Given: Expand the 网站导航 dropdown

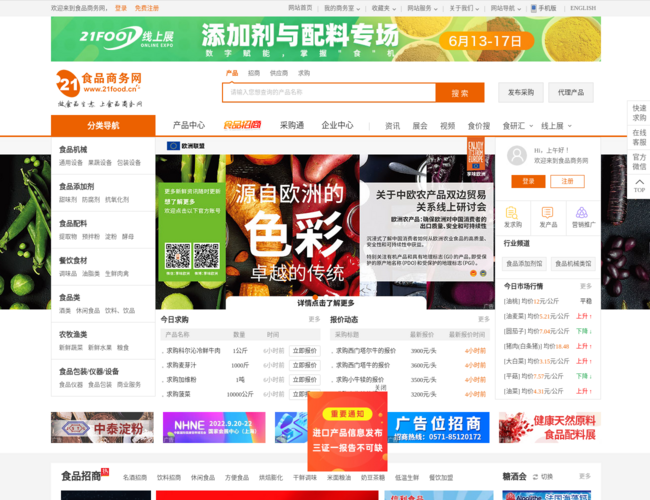Looking at the screenshot, I should tap(506, 8).
